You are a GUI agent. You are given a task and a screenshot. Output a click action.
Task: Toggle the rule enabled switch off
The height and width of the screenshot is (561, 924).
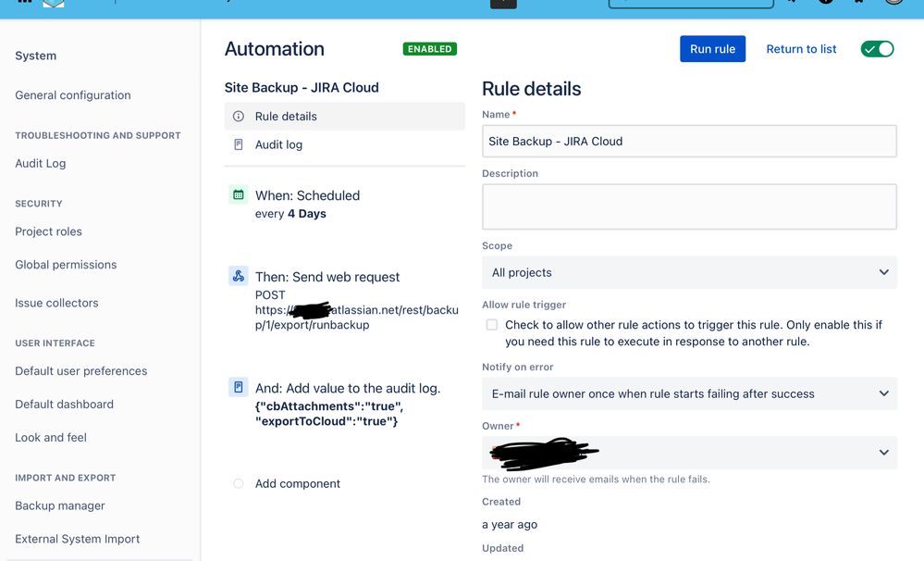(x=877, y=49)
